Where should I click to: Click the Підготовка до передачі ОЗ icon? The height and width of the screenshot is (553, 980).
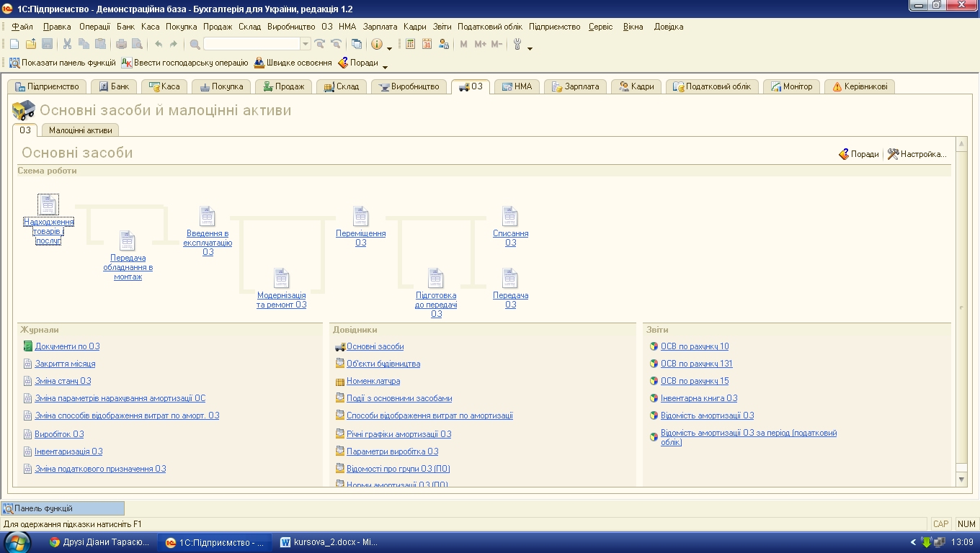pos(436,278)
